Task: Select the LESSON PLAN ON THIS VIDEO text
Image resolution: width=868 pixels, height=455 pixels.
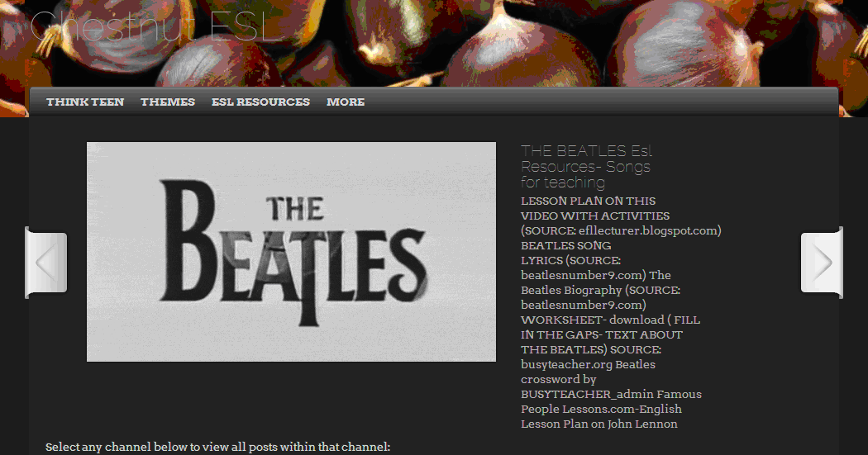Action: coord(595,208)
